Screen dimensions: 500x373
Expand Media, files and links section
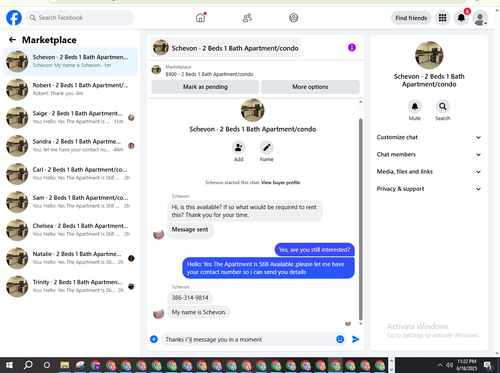click(x=429, y=172)
